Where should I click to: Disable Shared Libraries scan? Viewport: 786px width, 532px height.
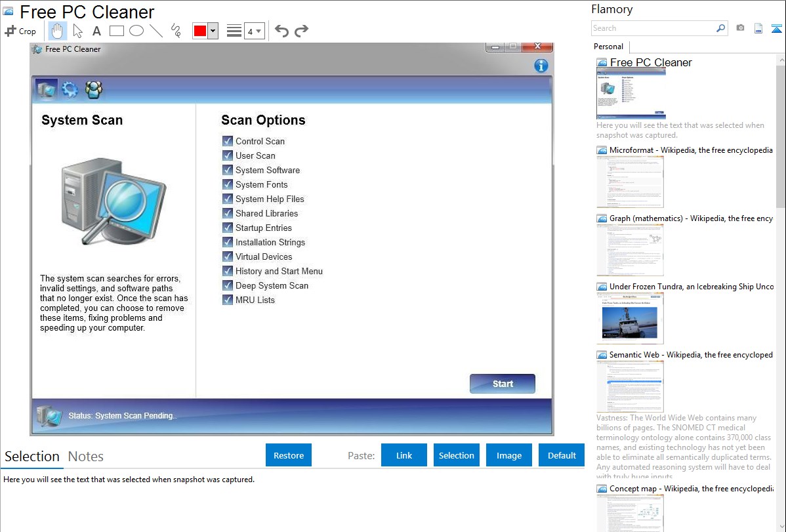pyautogui.click(x=228, y=213)
